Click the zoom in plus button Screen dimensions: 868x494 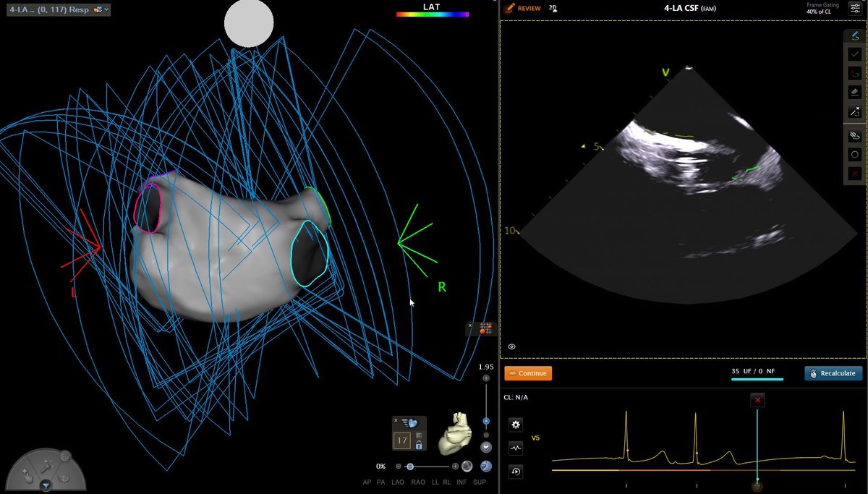click(486, 378)
